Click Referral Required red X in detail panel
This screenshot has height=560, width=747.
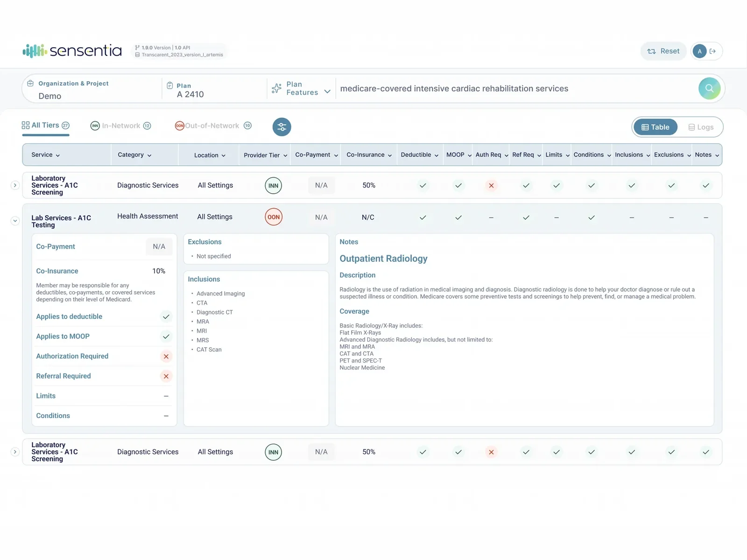pos(166,376)
